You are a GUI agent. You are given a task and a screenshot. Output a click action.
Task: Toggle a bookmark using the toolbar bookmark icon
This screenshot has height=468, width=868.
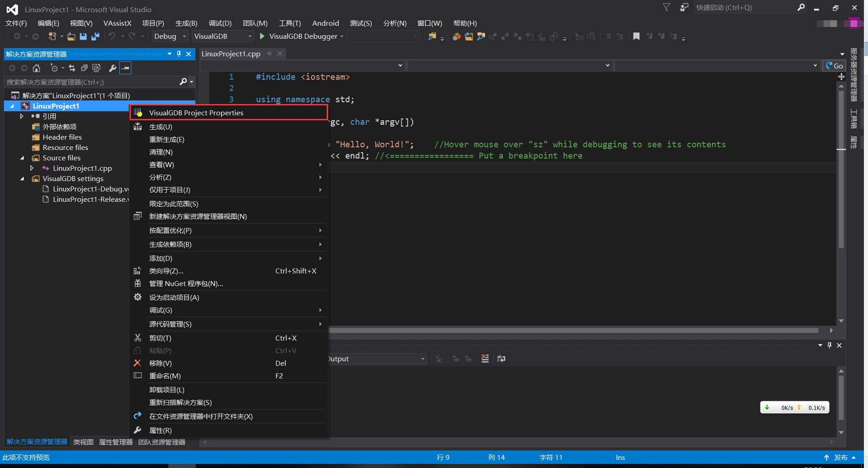(x=636, y=36)
